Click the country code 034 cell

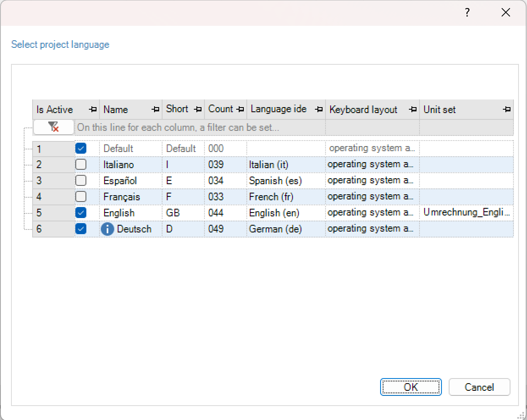[226, 181]
